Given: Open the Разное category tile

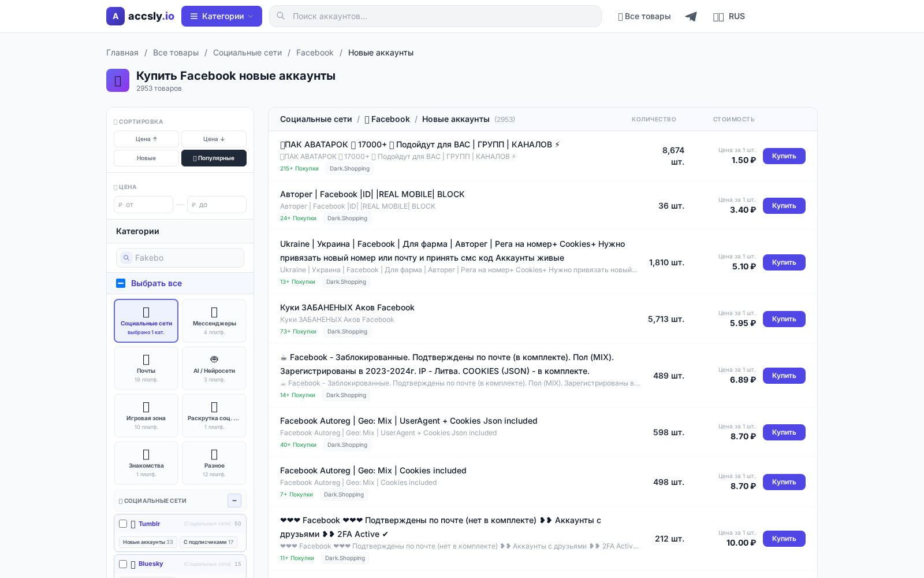Looking at the screenshot, I should pyautogui.click(x=214, y=463).
